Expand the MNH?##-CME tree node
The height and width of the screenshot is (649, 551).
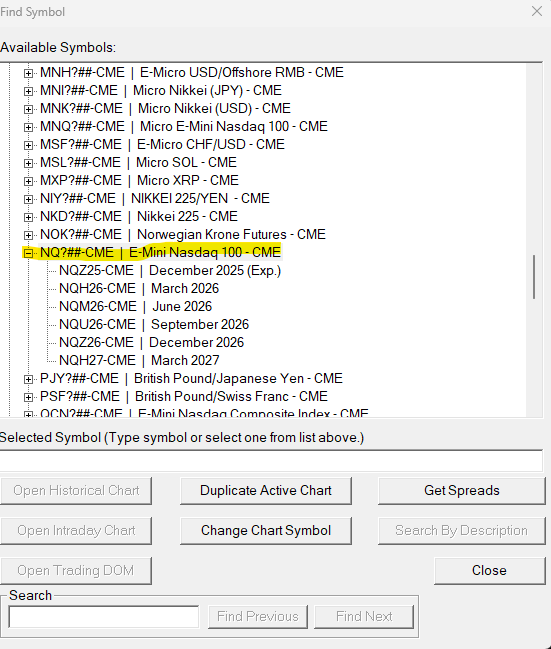pyautogui.click(x=28, y=73)
